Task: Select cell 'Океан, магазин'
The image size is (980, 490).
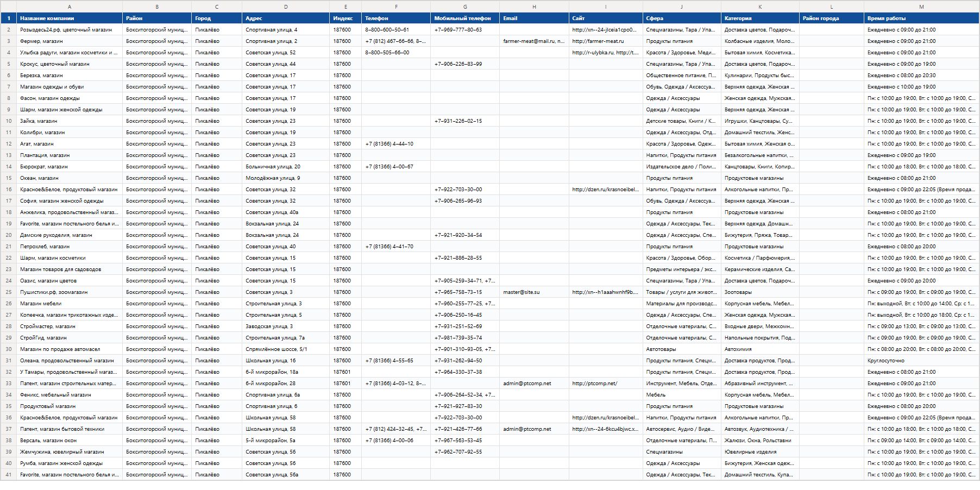Action: 70,178
